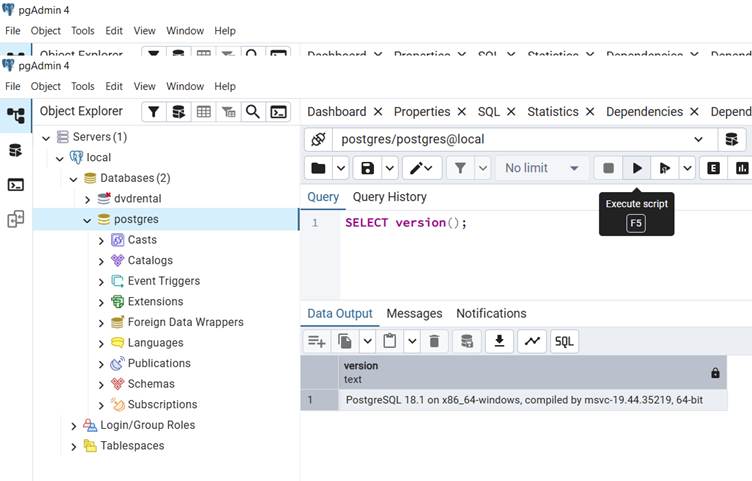The image size is (752, 481).
Task: Expand the Login/Group Roles chevron
Action: [x=73, y=426]
